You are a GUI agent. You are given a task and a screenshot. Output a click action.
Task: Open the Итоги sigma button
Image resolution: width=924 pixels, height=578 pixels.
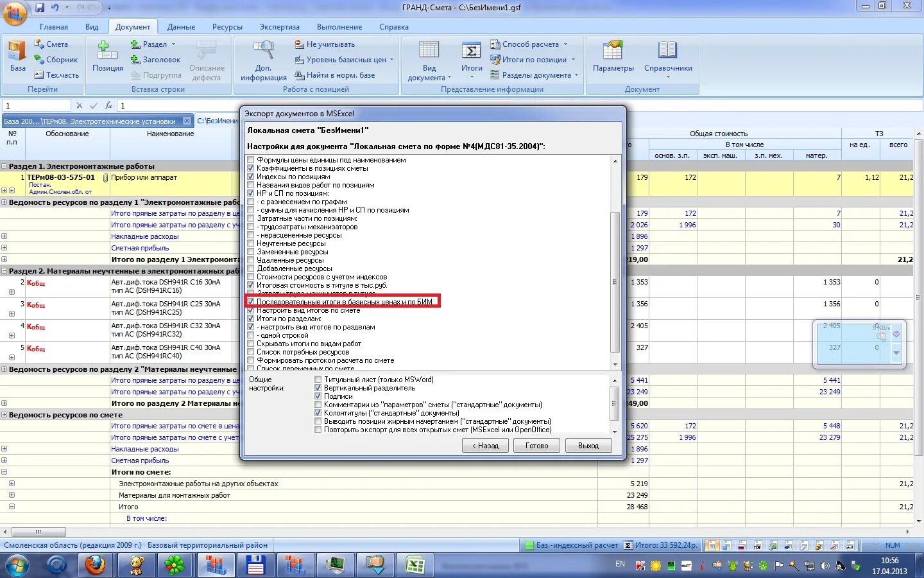pos(472,59)
